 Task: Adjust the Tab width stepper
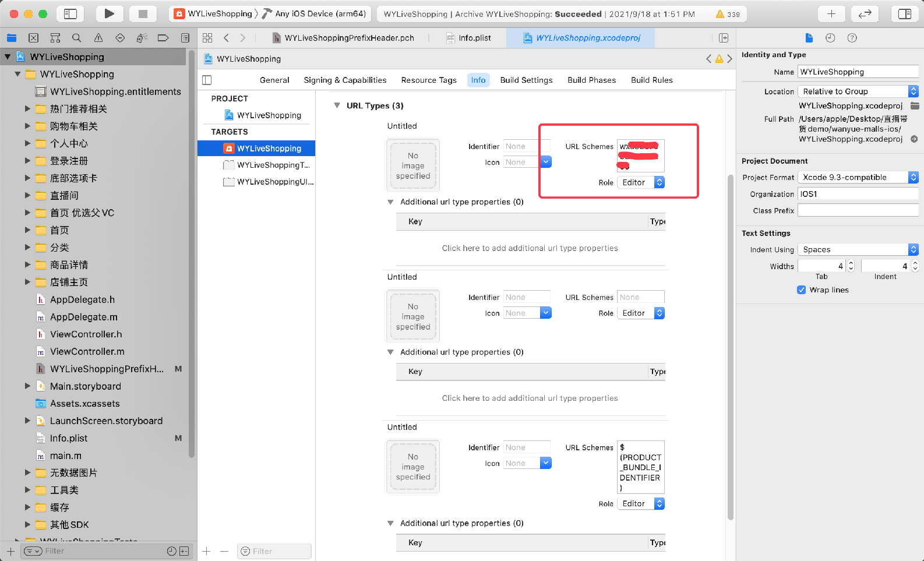point(851,266)
